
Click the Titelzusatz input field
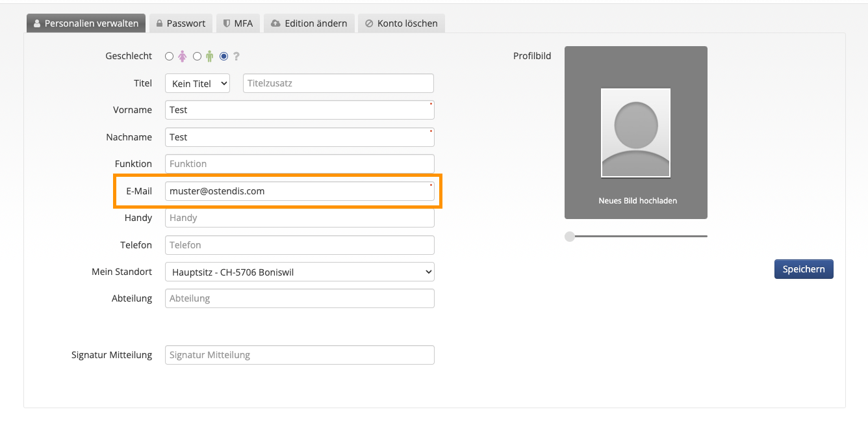tap(338, 83)
